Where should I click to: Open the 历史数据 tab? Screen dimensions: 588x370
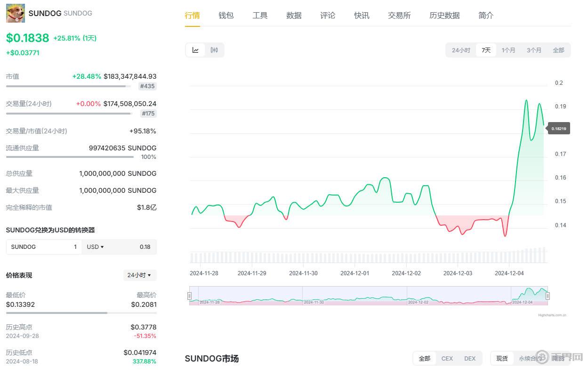[x=444, y=16]
